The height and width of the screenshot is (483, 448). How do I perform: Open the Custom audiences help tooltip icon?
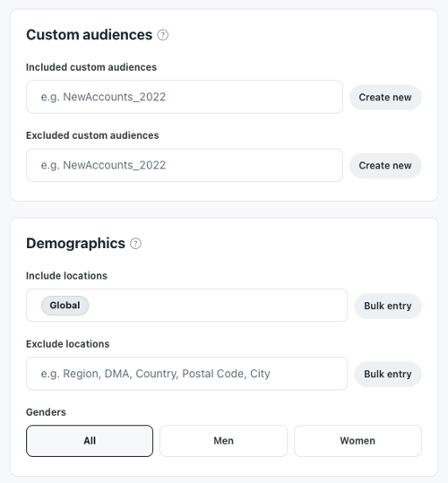tap(162, 35)
